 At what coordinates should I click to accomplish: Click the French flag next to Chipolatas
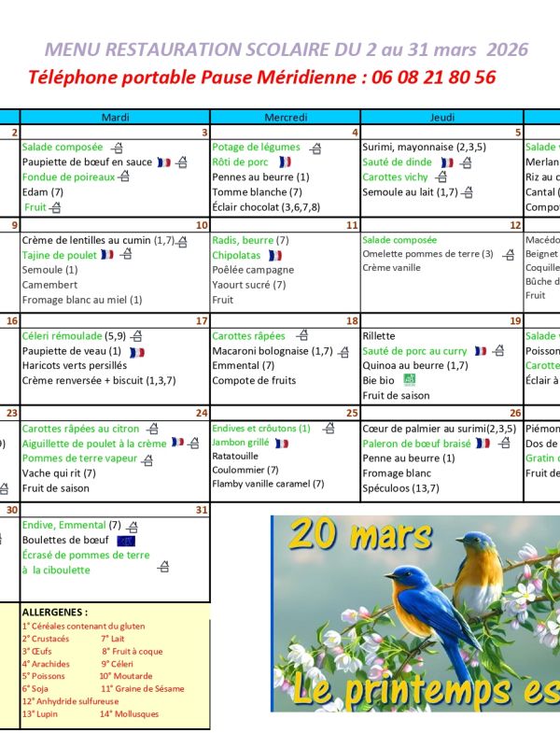(275, 255)
